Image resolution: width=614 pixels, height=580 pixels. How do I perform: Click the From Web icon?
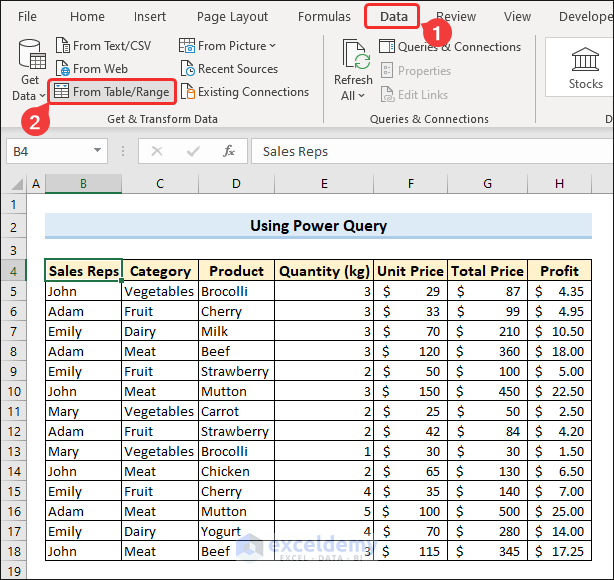[62, 69]
